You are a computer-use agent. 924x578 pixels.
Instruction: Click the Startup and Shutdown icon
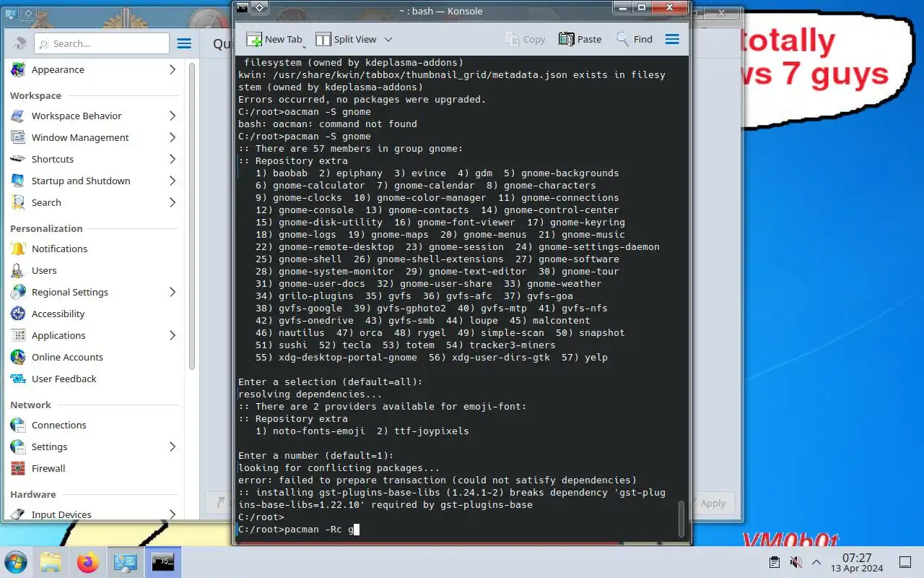click(18, 181)
